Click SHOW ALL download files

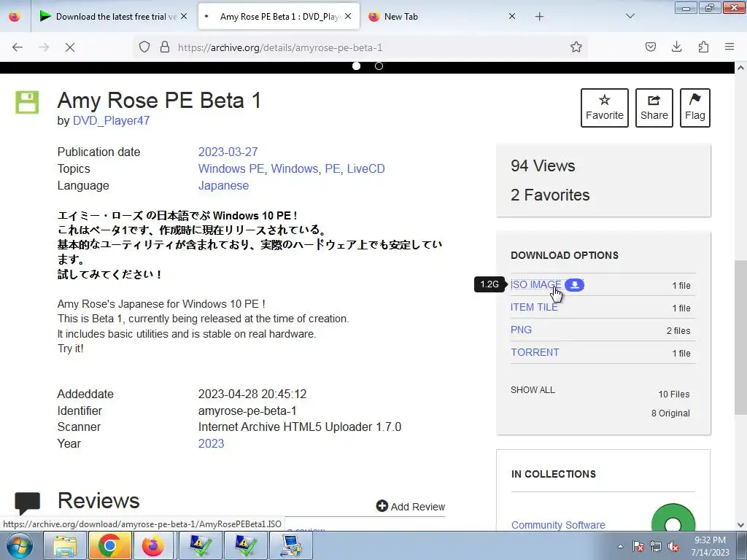pos(533,389)
